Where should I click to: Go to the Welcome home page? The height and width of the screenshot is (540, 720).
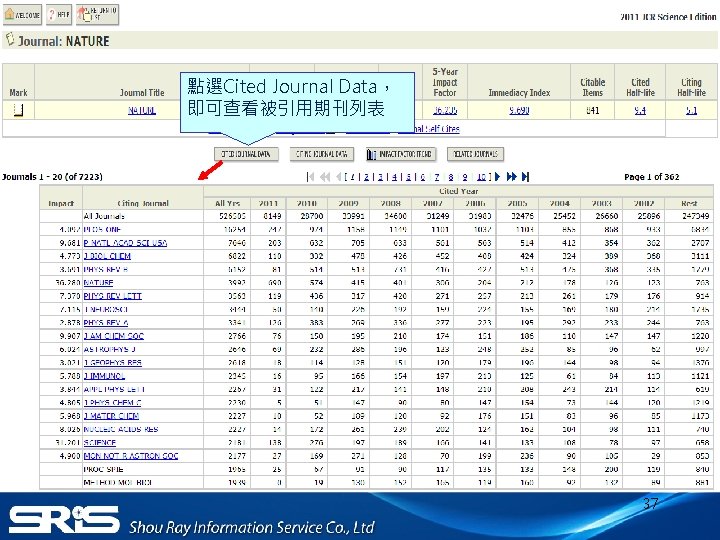click(22, 14)
